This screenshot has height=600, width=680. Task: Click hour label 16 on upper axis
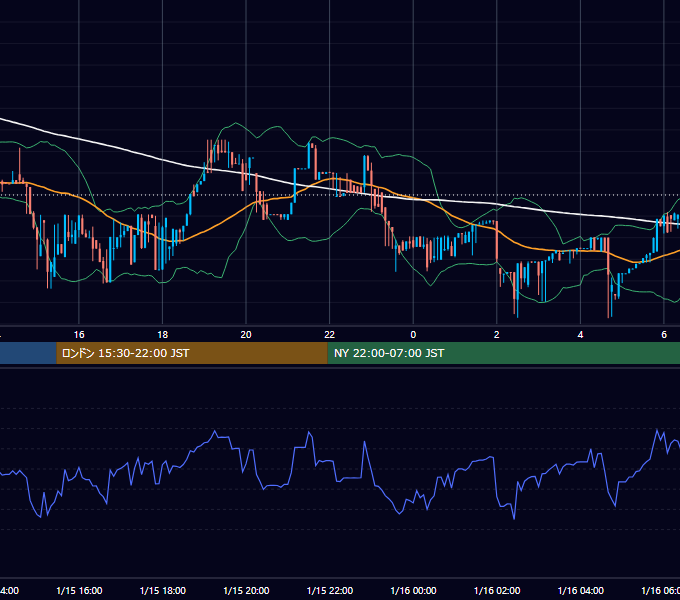[79, 335]
